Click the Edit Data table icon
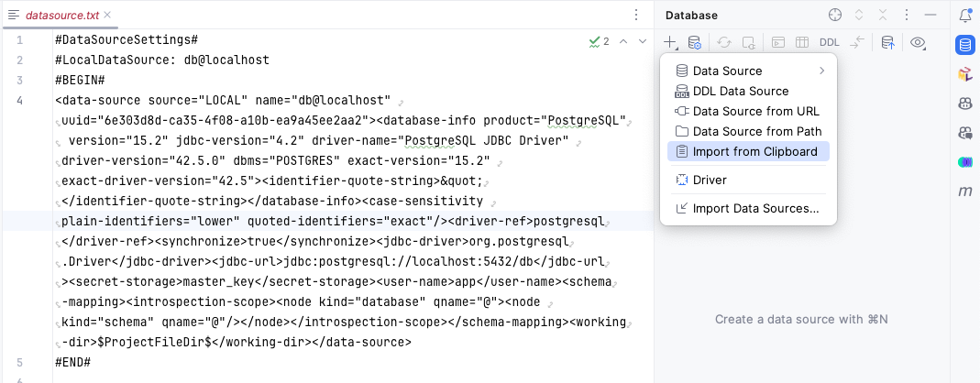This screenshot has width=980, height=383. 802,42
